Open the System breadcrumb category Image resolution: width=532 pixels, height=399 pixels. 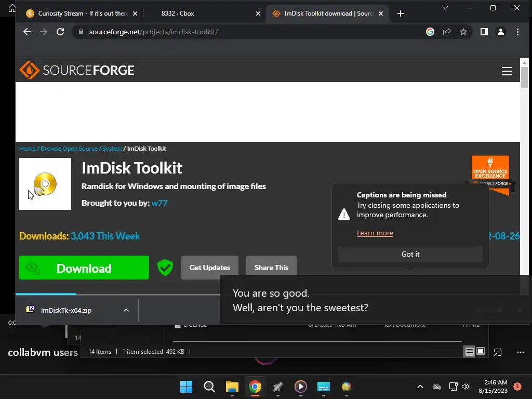(112, 149)
